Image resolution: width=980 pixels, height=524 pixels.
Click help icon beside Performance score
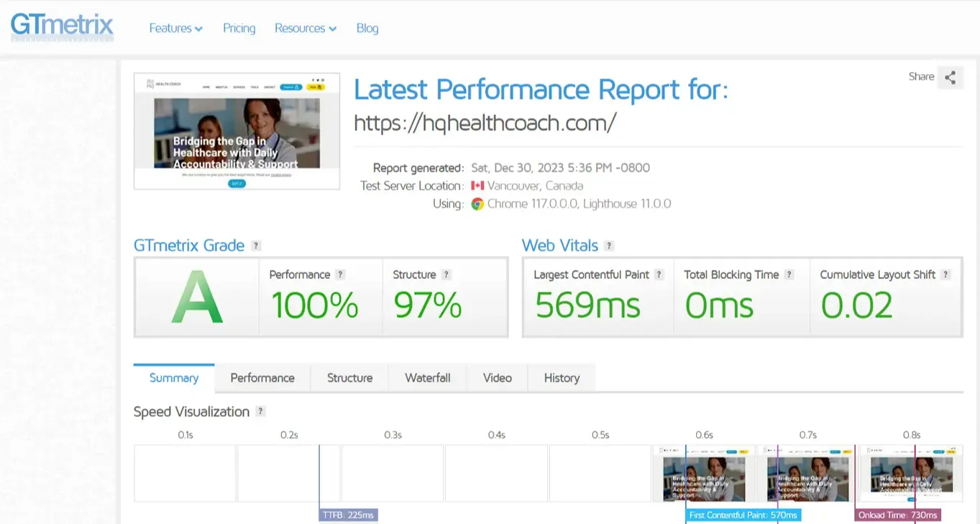(341, 275)
